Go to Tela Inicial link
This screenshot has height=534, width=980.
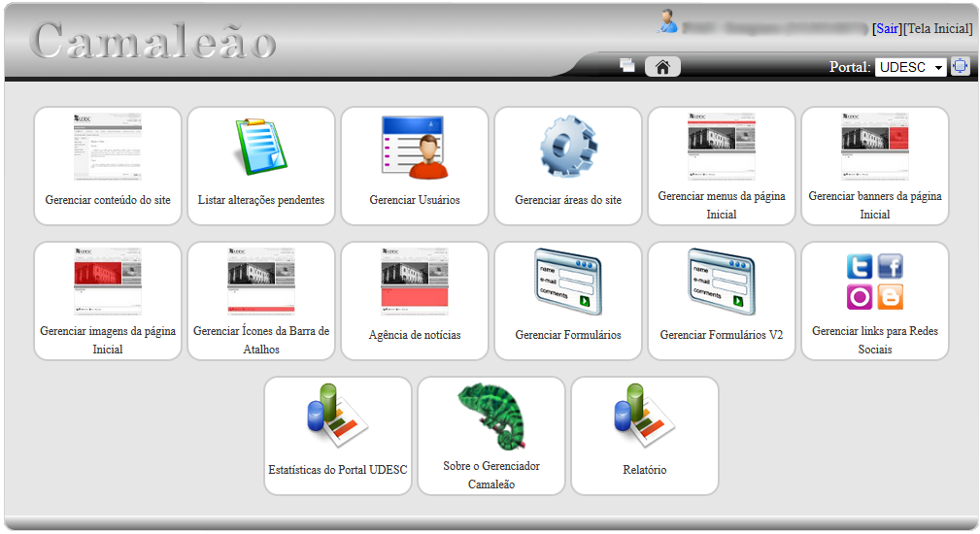click(938, 29)
